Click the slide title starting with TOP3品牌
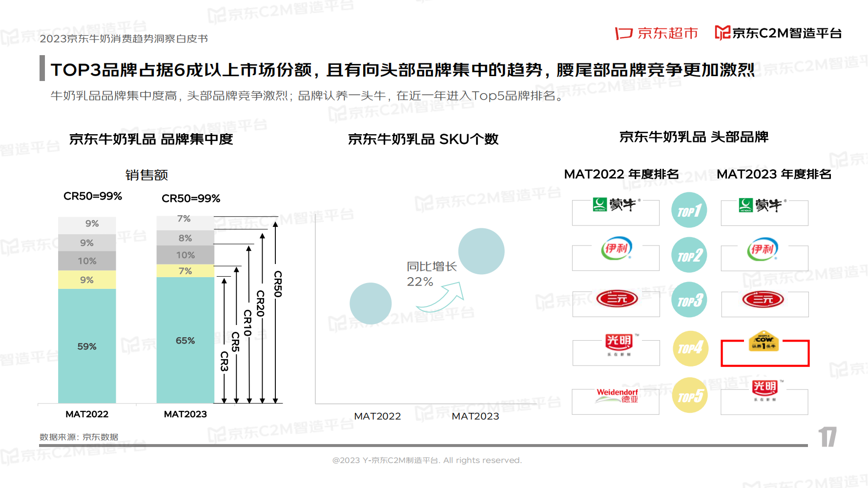 pyautogui.click(x=402, y=70)
